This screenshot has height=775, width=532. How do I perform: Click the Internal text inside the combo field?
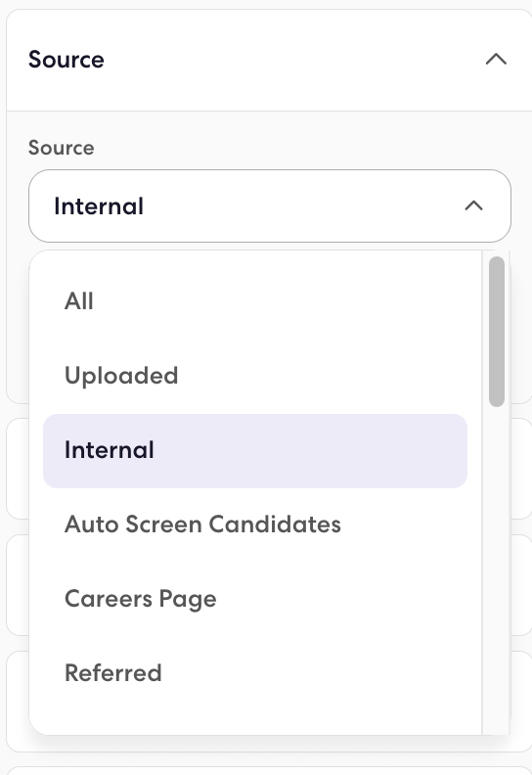click(99, 206)
